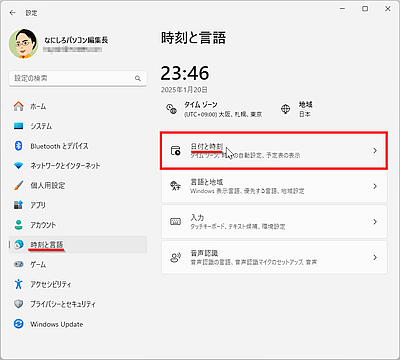Click the user name なにしろパソコン編集長
This screenshot has width=400, height=360.
pyautogui.click(x=76, y=40)
